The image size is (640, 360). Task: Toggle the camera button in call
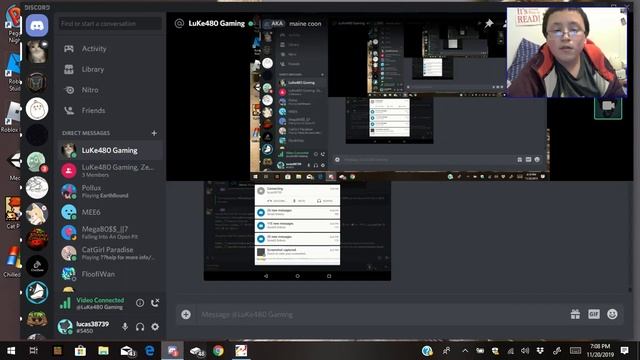point(608,107)
